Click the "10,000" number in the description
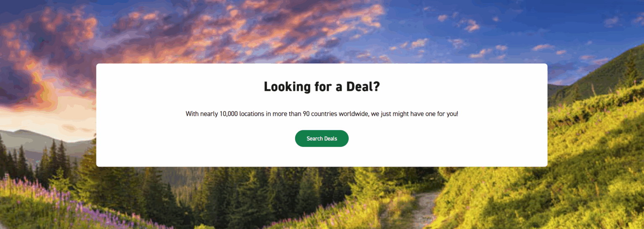This screenshot has height=229, width=644. pyautogui.click(x=229, y=114)
